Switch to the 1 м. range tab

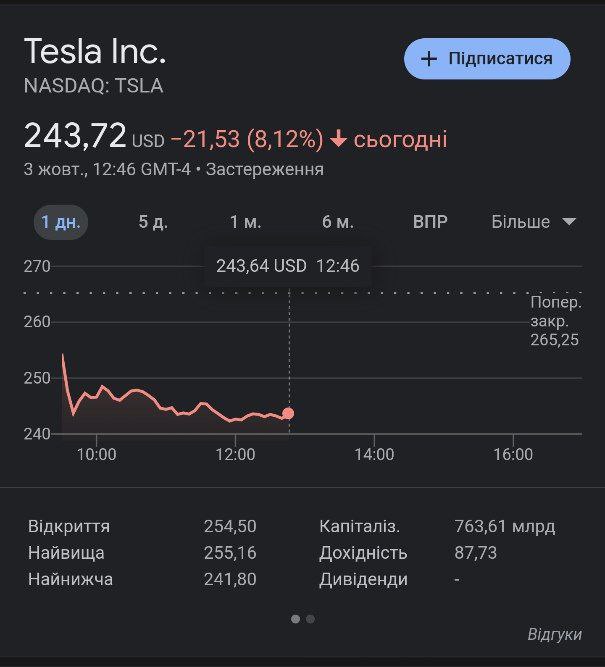pos(245,222)
